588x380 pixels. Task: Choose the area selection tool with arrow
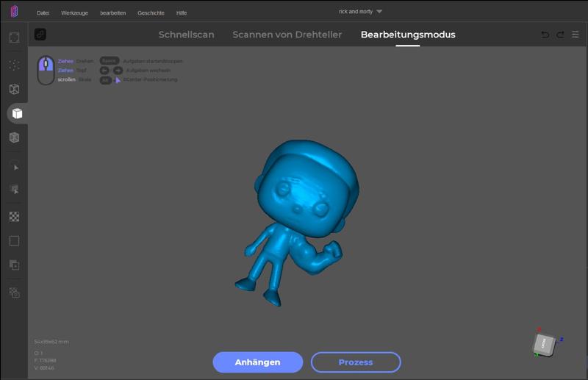click(14, 189)
